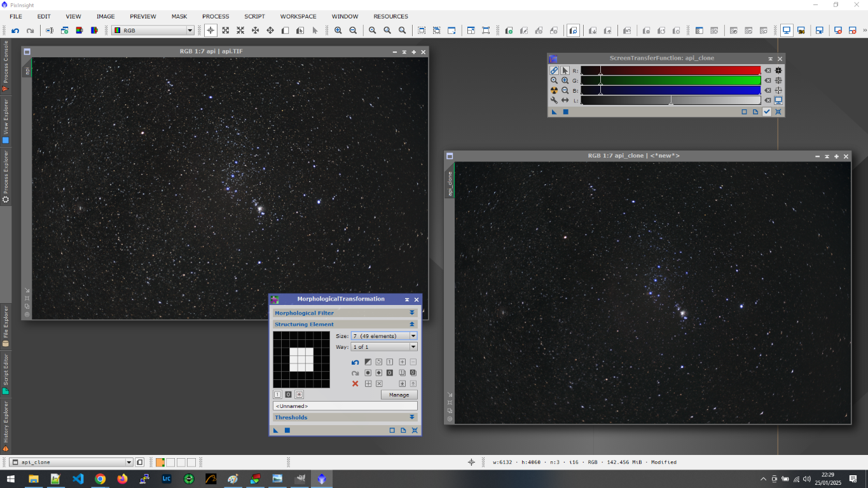Enable the asterisk toggle element paint mode
This screenshot has width=868, height=488.
coord(300,395)
